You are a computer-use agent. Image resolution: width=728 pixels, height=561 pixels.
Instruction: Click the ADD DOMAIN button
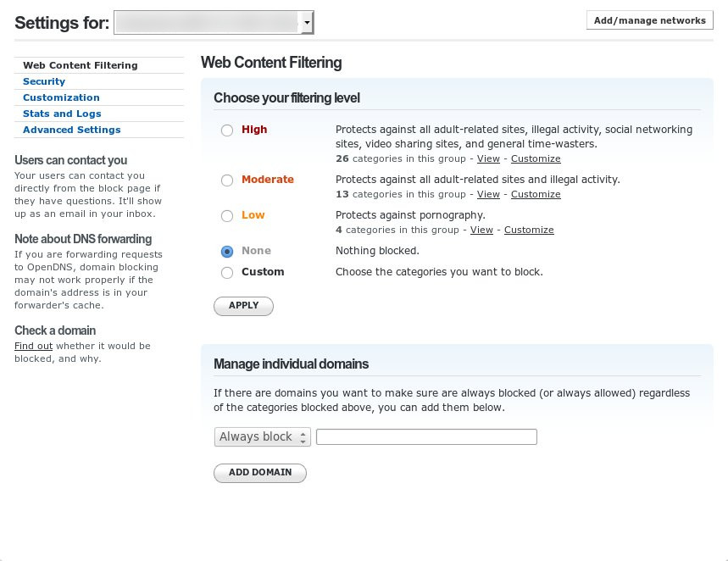259,473
